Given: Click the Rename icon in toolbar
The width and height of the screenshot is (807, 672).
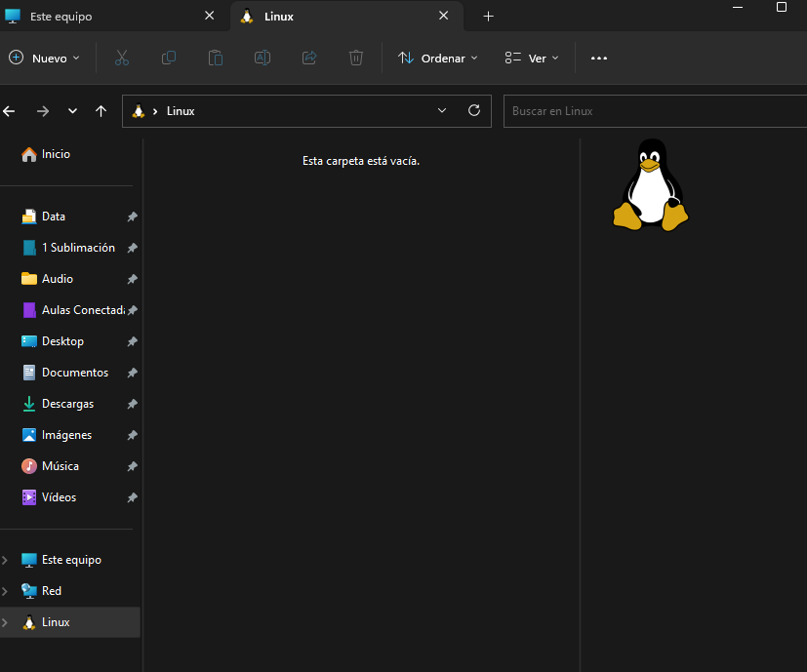Looking at the screenshot, I should pos(262,58).
